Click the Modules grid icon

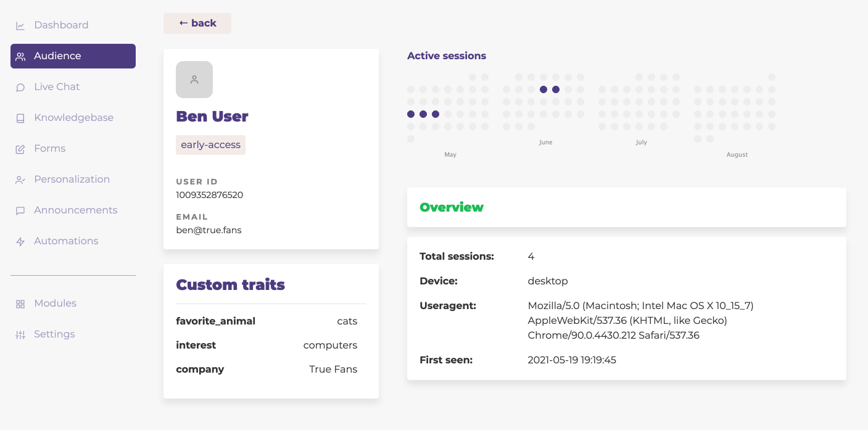point(20,304)
